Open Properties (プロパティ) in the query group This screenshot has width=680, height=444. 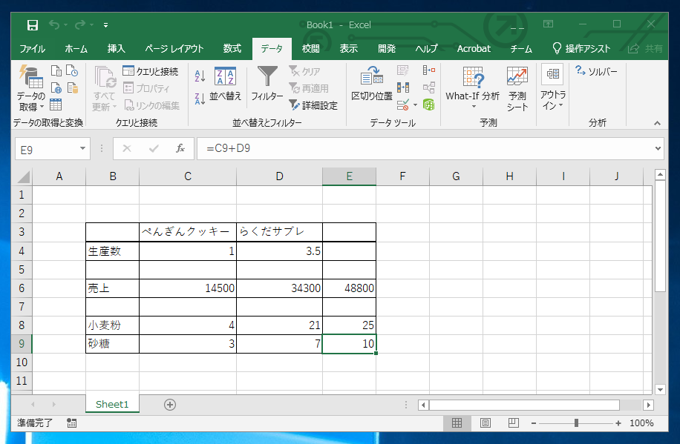[146, 88]
